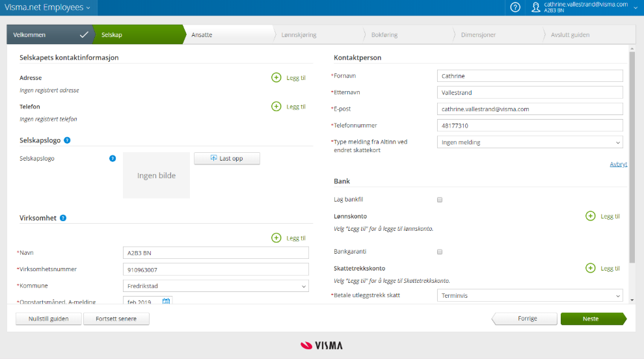Show help for Virksomhet heading
The height and width of the screenshot is (359, 644).
tap(63, 218)
